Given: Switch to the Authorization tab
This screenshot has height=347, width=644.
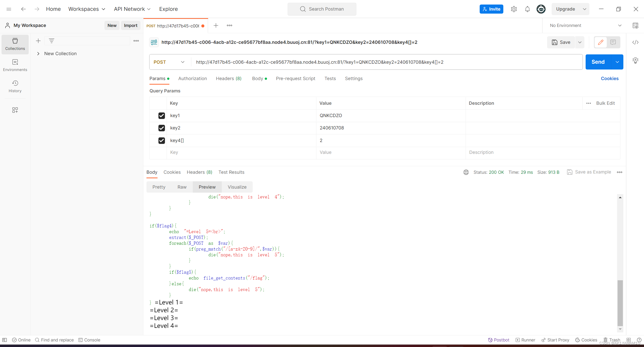Looking at the screenshot, I should [192, 79].
